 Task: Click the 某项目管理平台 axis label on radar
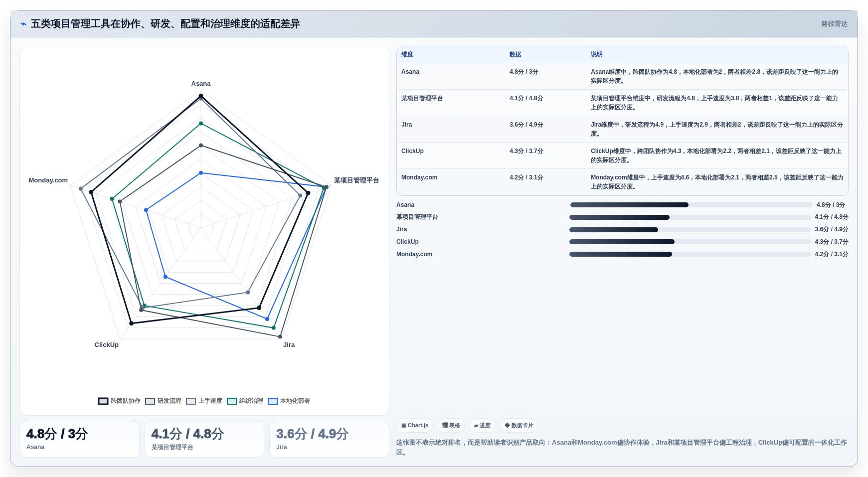(356, 180)
